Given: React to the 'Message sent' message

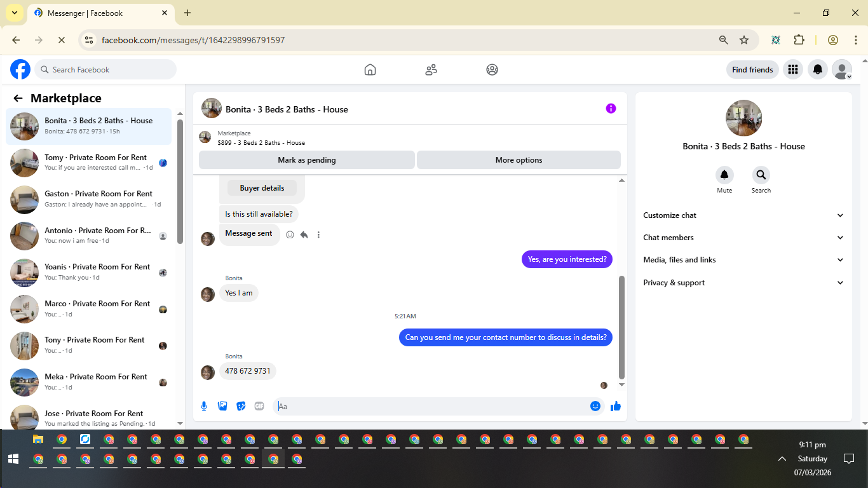Looking at the screenshot, I should [290, 234].
